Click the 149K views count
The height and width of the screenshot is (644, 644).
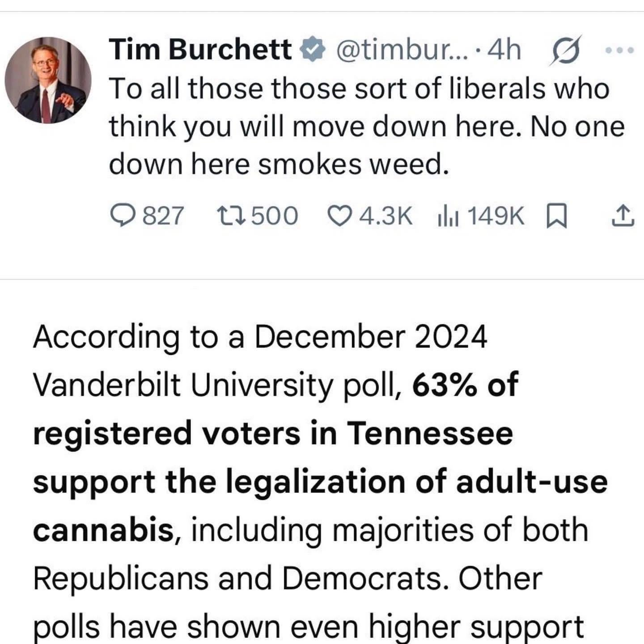coord(496,216)
